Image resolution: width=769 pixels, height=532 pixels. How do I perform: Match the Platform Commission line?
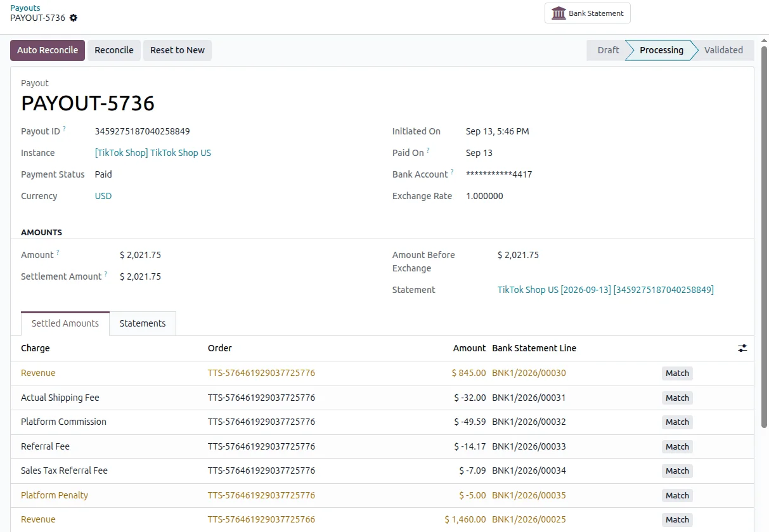pyautogui.click(x=677, y=422)
